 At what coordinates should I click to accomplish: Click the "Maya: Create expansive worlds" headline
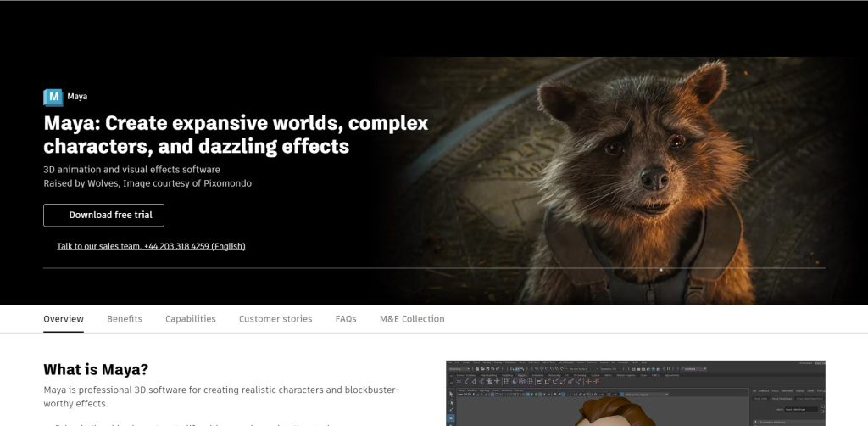pos(236,135)
